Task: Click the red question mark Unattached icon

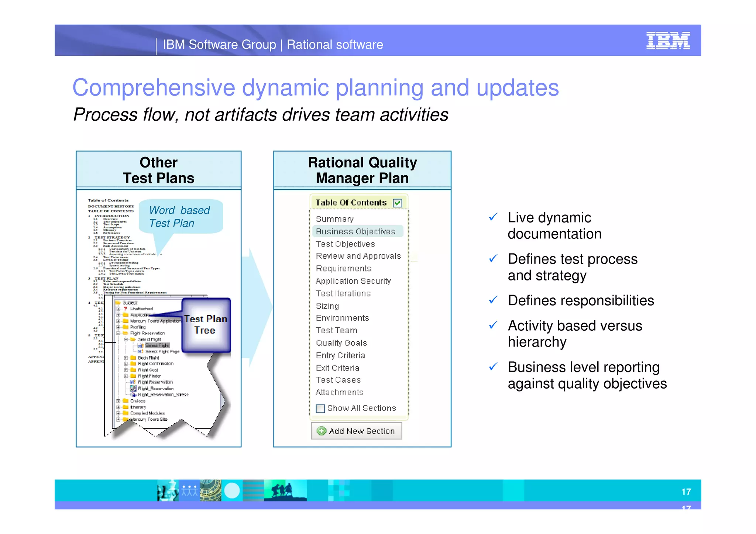Action: pos(126,309)
